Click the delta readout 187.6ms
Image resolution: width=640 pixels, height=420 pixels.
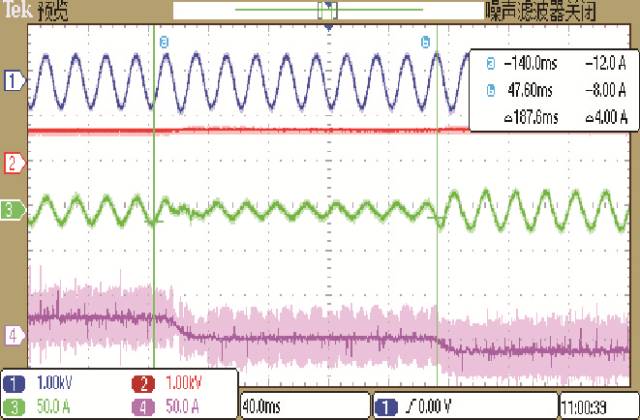coord(525,116)
